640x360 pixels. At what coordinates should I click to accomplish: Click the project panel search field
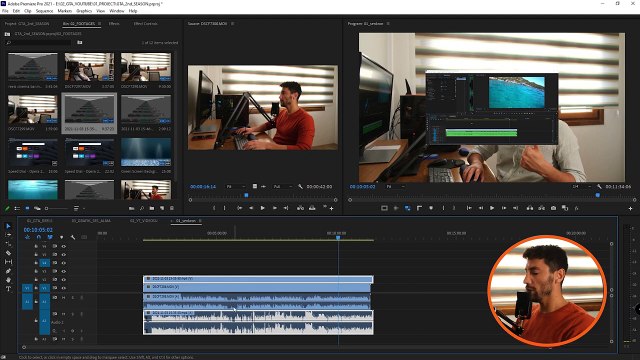[x=39, y=42]
